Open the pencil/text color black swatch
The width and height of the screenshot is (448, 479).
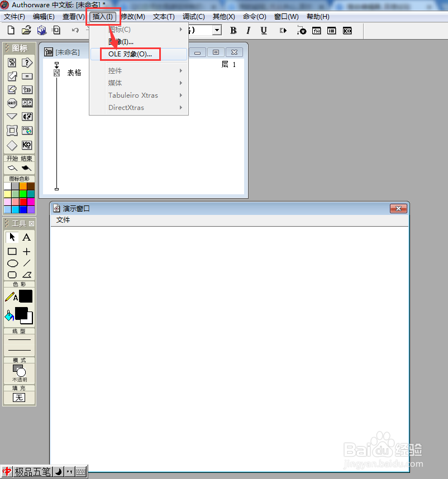26,296
